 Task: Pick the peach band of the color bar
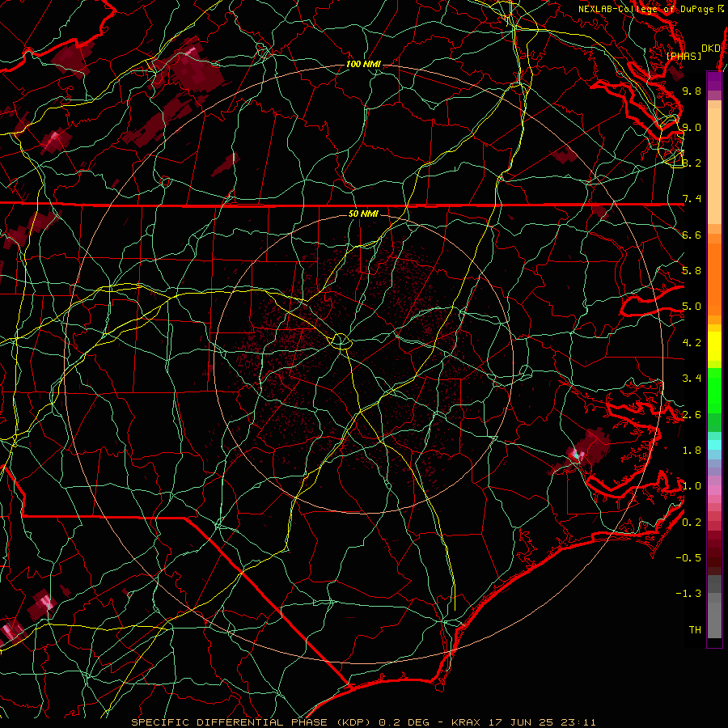pos(714,165)
